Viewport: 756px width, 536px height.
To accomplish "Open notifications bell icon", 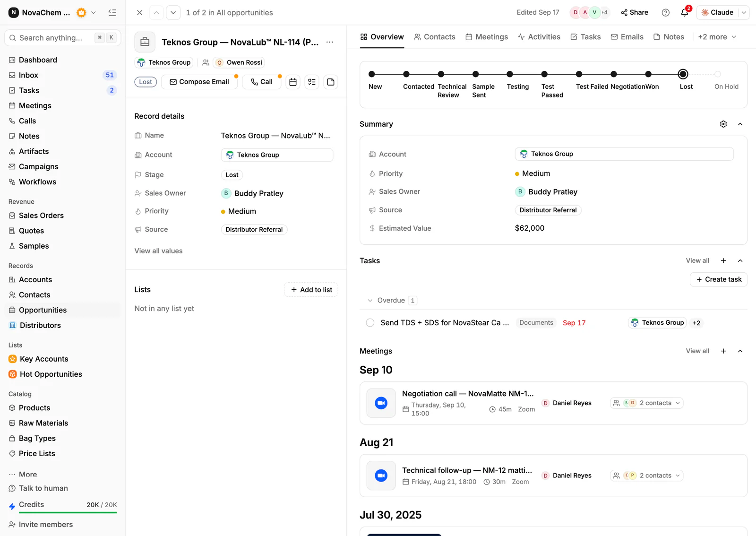I will click(684, 13).
